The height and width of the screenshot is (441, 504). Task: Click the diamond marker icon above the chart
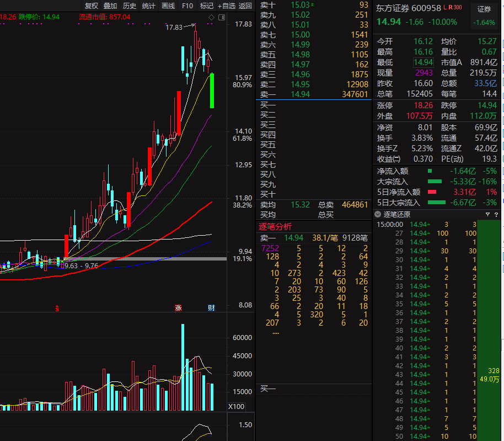tap(211, 17)
